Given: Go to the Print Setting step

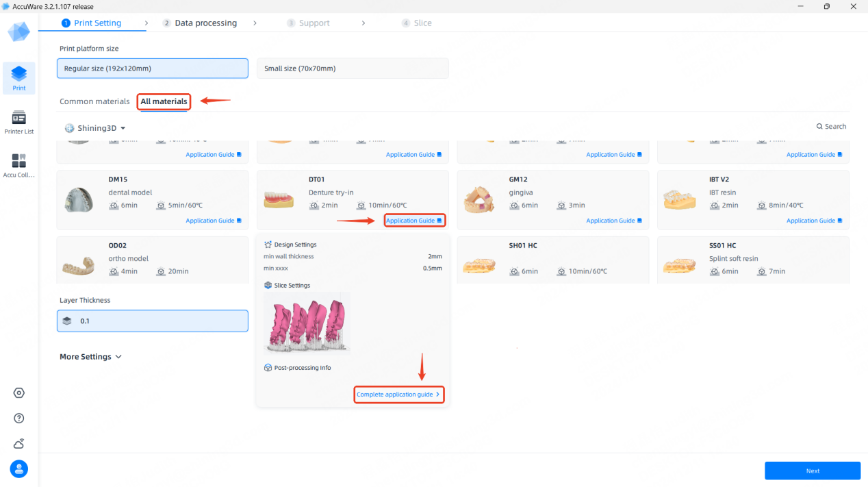Looking at the screenshot, I should (92, 23).
